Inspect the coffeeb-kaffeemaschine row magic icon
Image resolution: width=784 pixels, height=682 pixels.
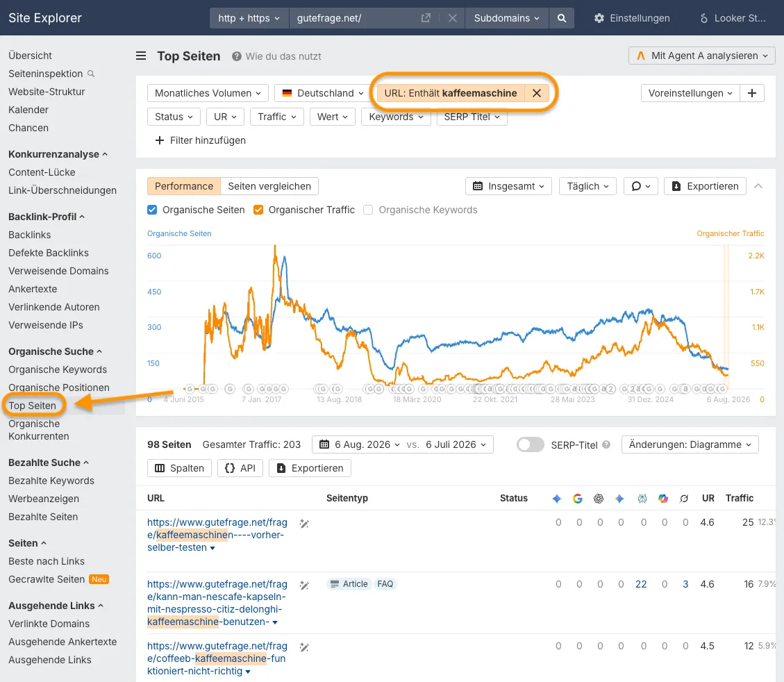click(304, 647)
